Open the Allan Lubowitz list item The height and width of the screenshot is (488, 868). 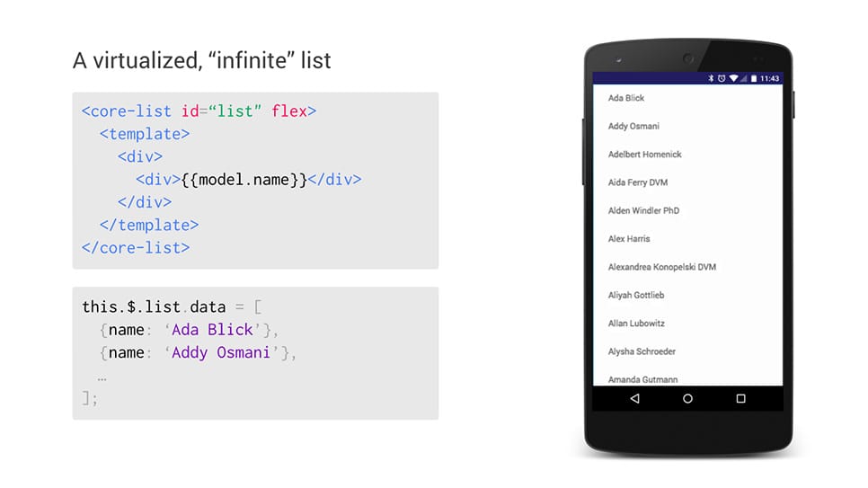(636, 324)
